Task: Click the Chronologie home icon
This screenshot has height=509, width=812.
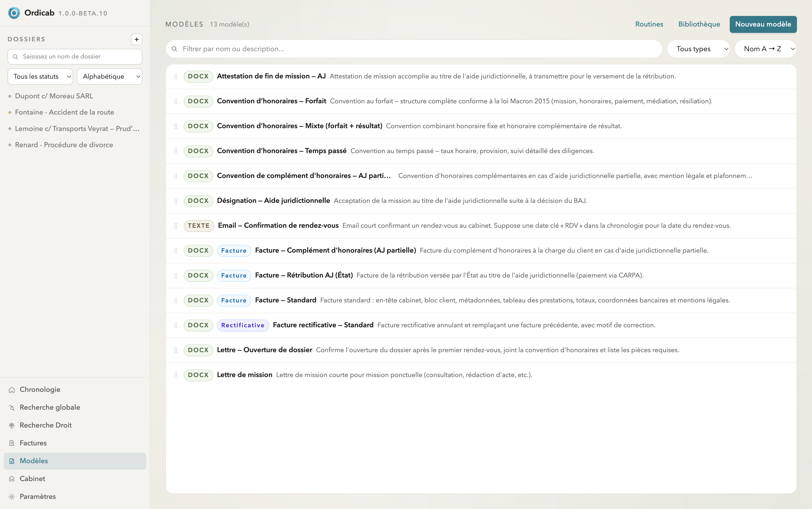Action: point(12,389)
